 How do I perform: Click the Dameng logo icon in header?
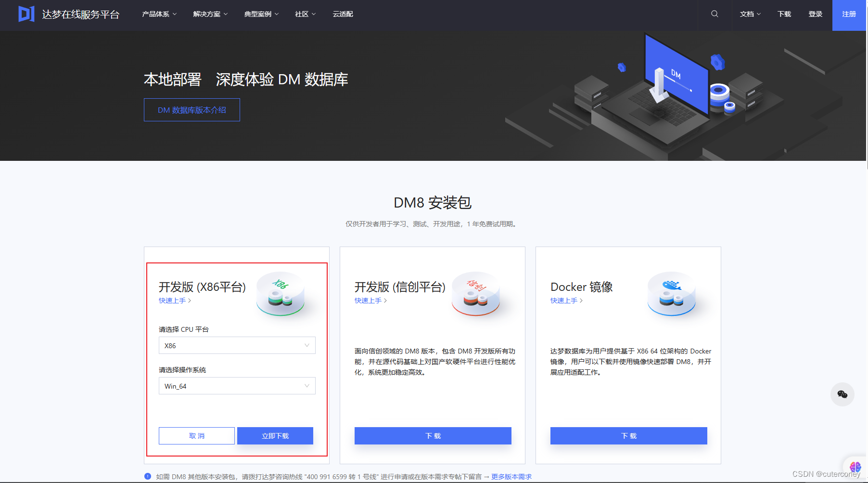point(26,14)
